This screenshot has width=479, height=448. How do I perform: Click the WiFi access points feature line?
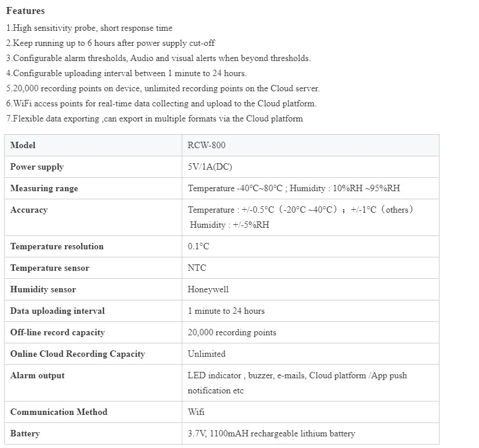point(161,103)
